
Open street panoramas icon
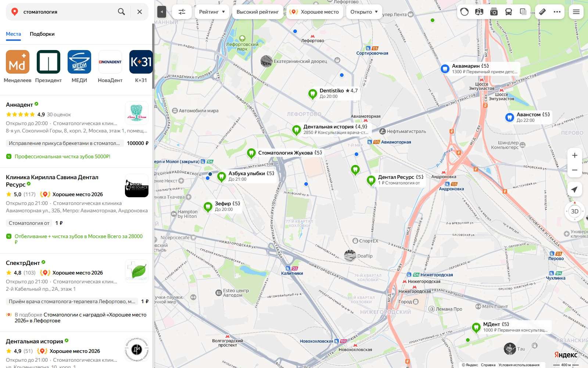[479, 12]
